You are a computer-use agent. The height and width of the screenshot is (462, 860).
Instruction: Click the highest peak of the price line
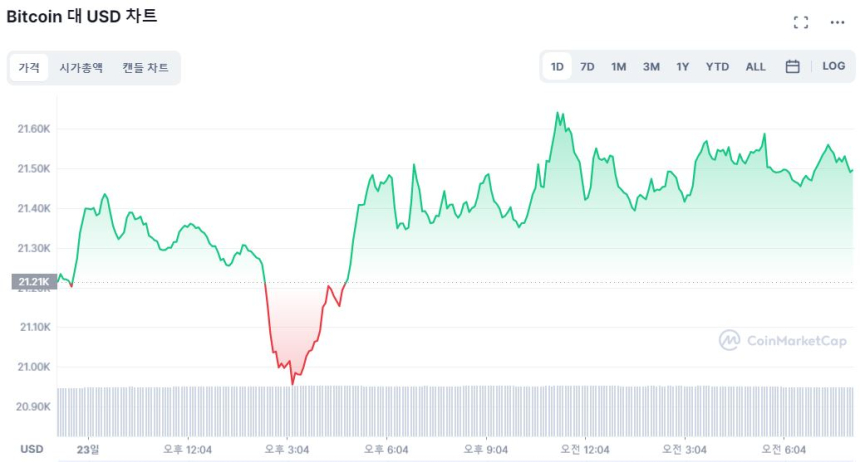tap(558, 114)
